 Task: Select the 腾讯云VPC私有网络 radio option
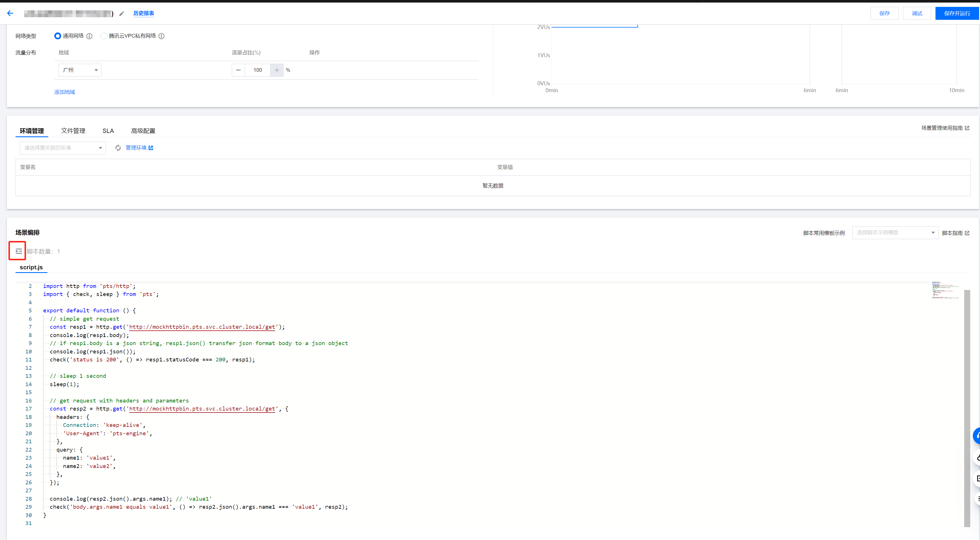tap(103, 36)
